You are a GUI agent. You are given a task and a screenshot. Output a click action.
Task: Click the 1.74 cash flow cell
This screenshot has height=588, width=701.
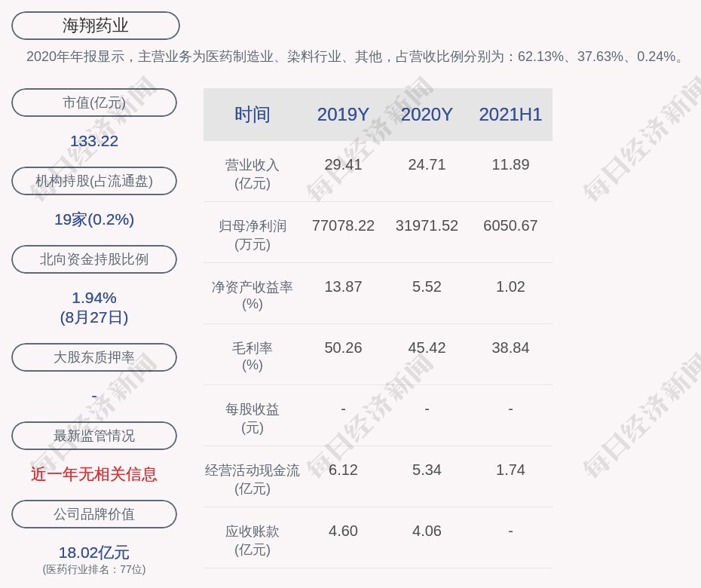510,470
